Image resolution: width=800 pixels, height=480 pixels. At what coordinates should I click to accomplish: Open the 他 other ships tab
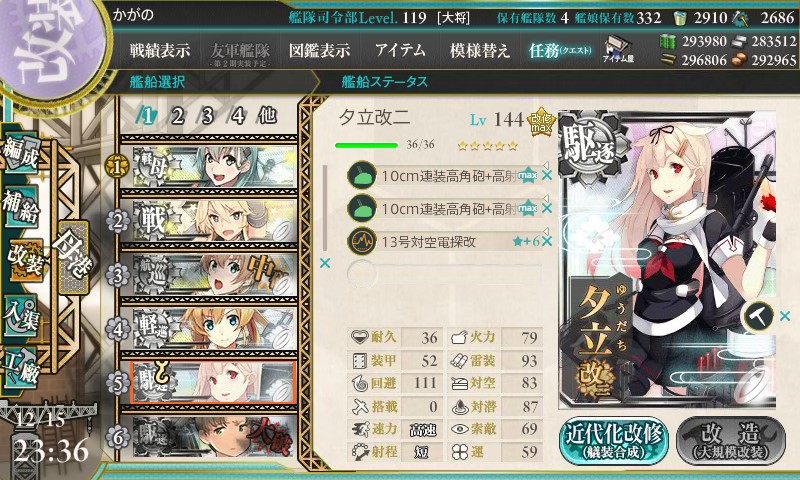pyautogui.click(x=268, y=115)
